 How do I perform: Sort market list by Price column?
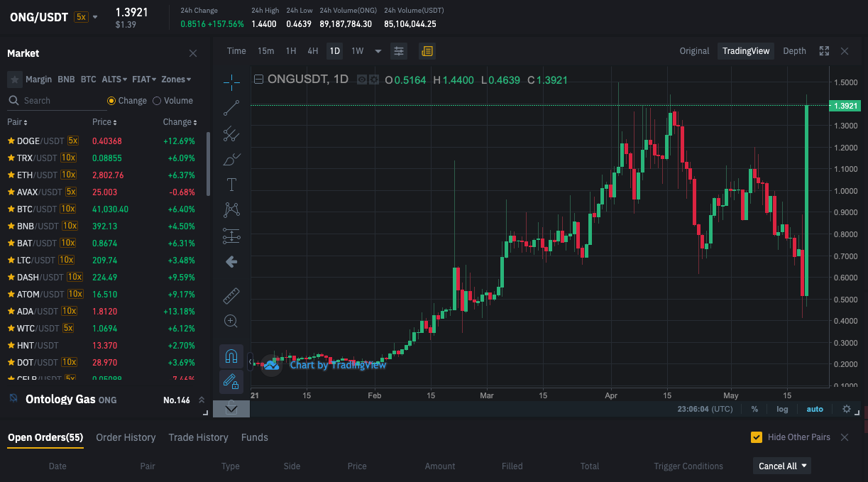click(104, 122)
